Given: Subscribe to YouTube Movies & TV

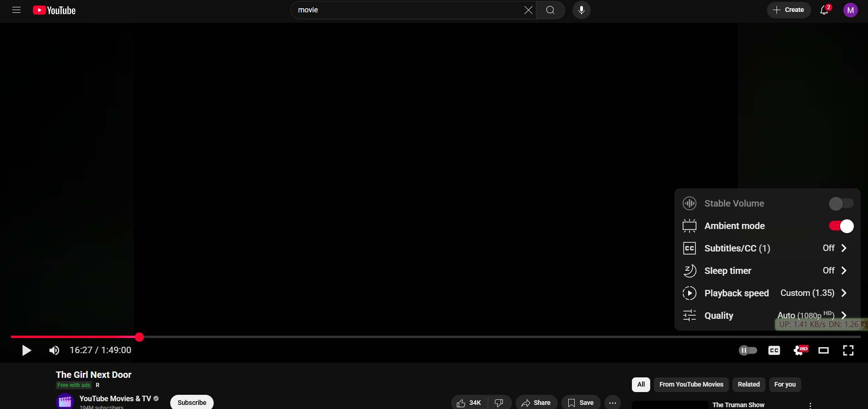Looking at the screenshot, I should coord(192,402).
